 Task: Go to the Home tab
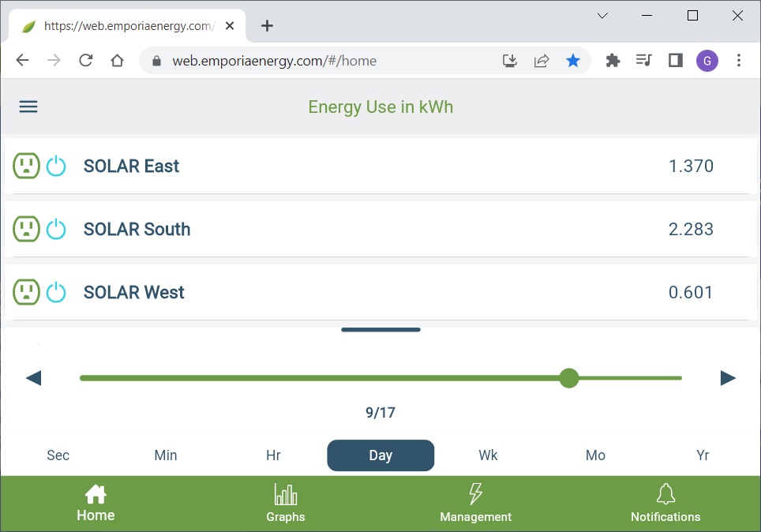click(96, 504)
